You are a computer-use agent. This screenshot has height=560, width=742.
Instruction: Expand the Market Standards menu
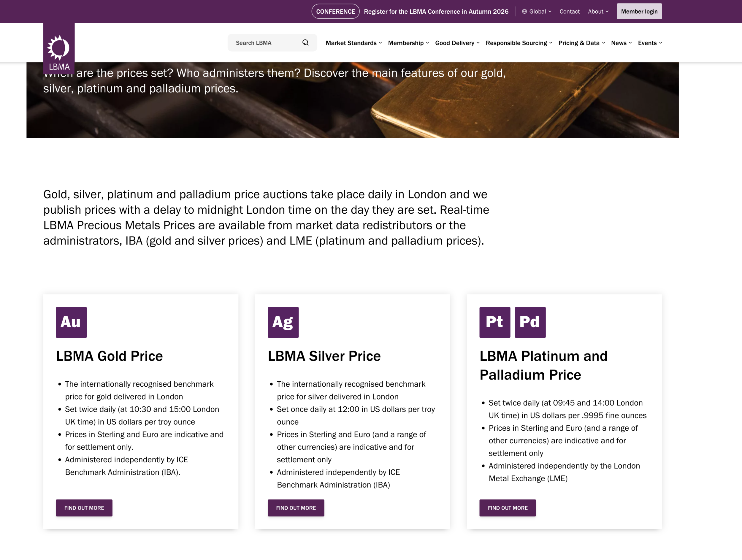pyautogui.click(x=353, y=43)
